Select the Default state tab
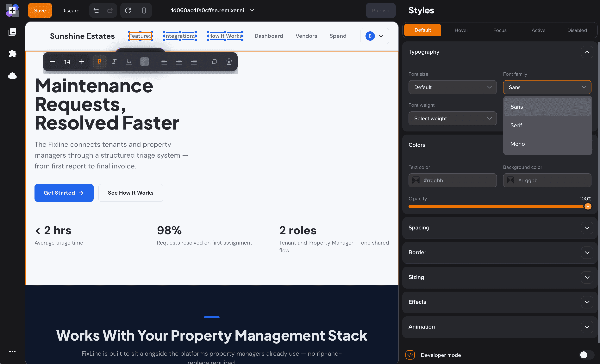Image resolution: width=600 pixels, height=364 pixels. pyautogui.click(x=423, y=30)
